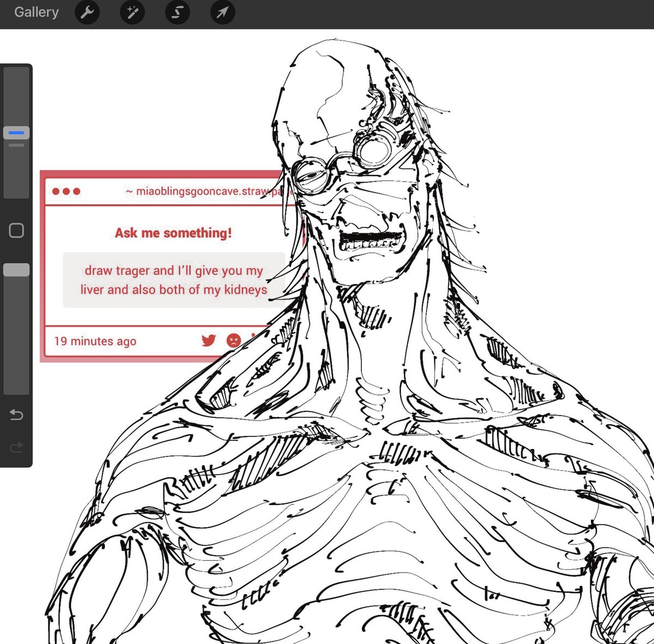Undo the last stroke

[16, 415]
